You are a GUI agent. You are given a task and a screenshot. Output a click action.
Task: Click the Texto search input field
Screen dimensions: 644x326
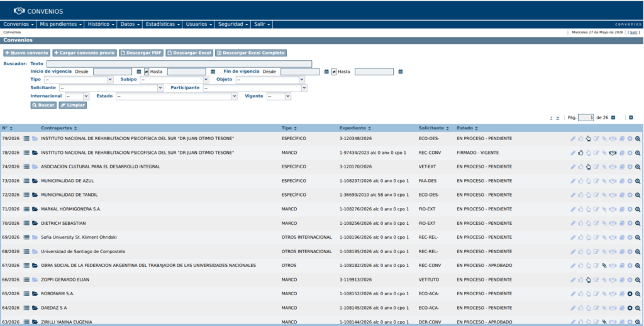(x=179, y=64)
